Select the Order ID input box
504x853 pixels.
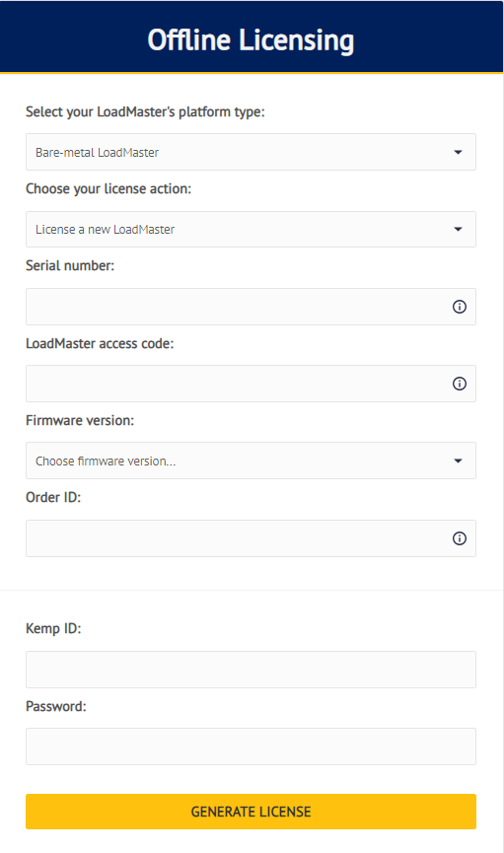[x=251, y=538]
